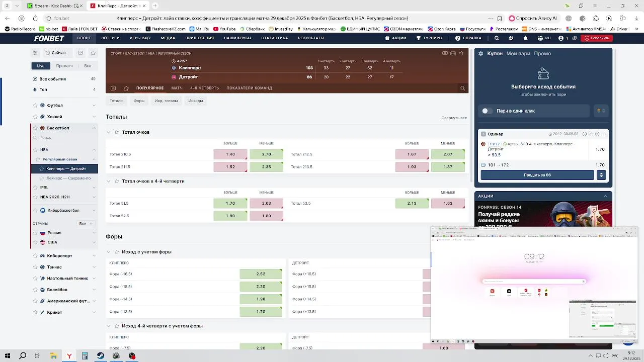Search markets with the match bar magnifier
Screen dimensions: 644x362
(462, 88)
